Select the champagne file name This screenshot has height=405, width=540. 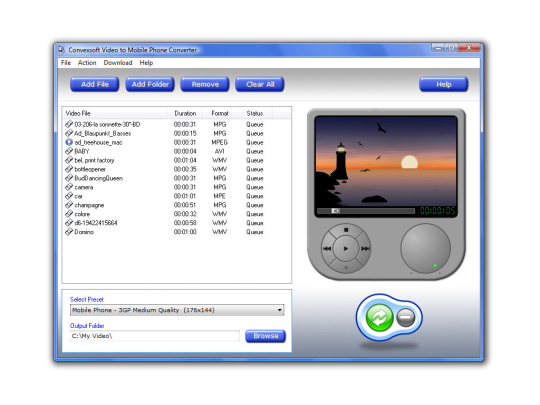coord(89,205)
